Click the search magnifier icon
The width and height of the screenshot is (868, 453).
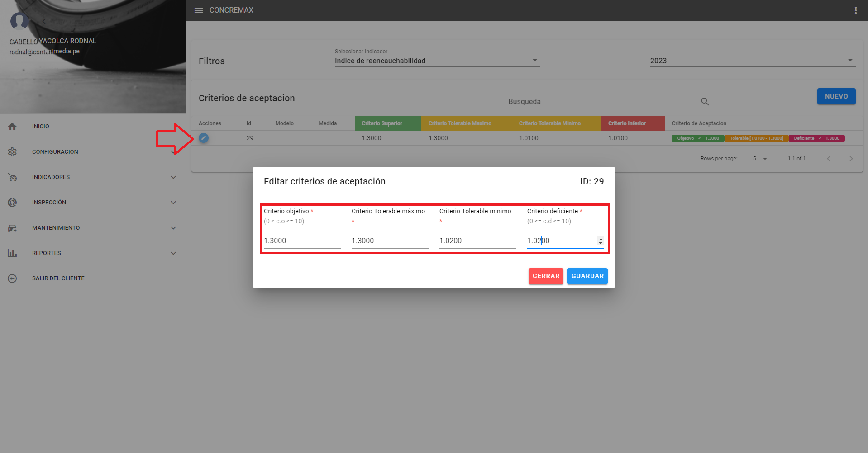click(x=705, y=102)
